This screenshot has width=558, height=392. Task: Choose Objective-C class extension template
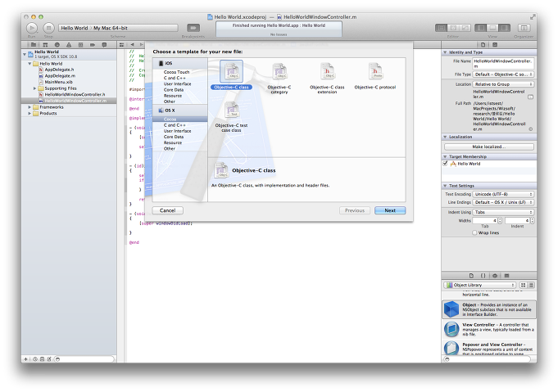[x=327, y=79]
